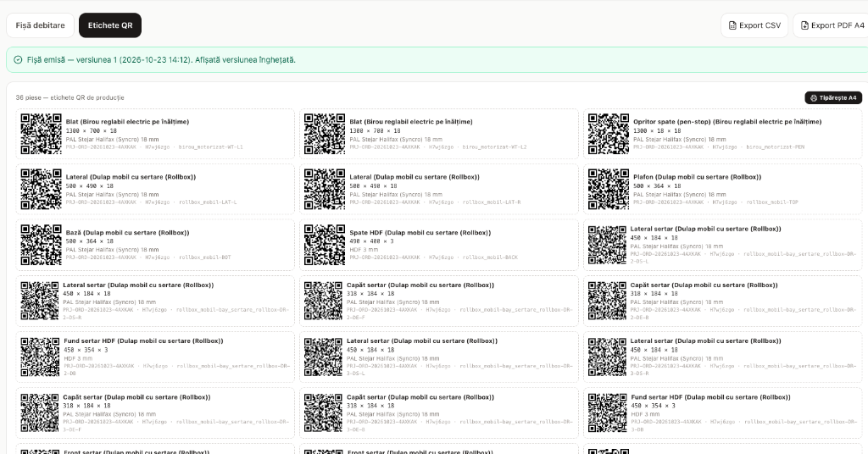868x454 pixels.
Task: Click the Blat title in the birou_motorizat-WT-L1 card
Action: point(127,122)
